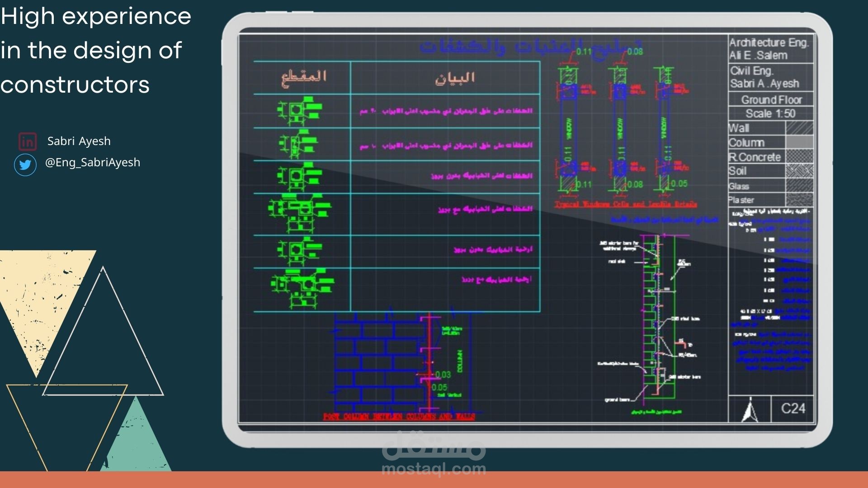The image size is (868, 488).
Task: Click the north arrow symbol beside C24
Action: [x=750, y=409]
